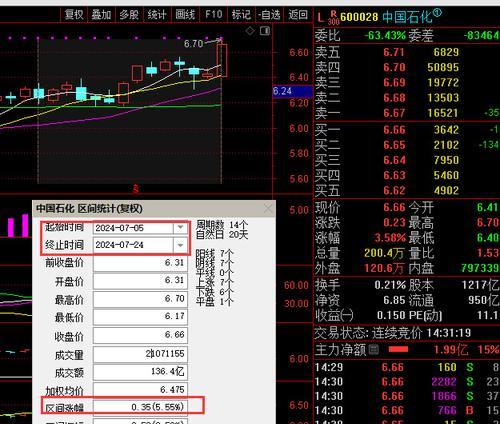Click the 自然日 20天 text
The image size is (500, 424).
click(x=222, y=235)
